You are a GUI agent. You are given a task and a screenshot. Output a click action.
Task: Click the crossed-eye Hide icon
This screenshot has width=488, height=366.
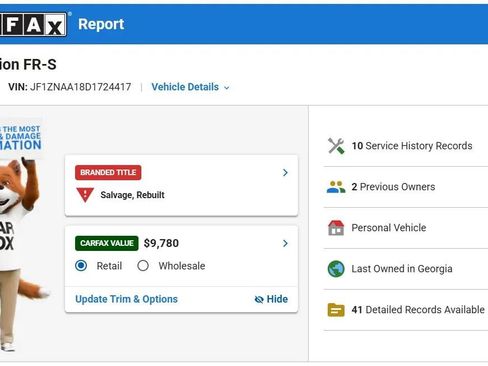point(259,299)
